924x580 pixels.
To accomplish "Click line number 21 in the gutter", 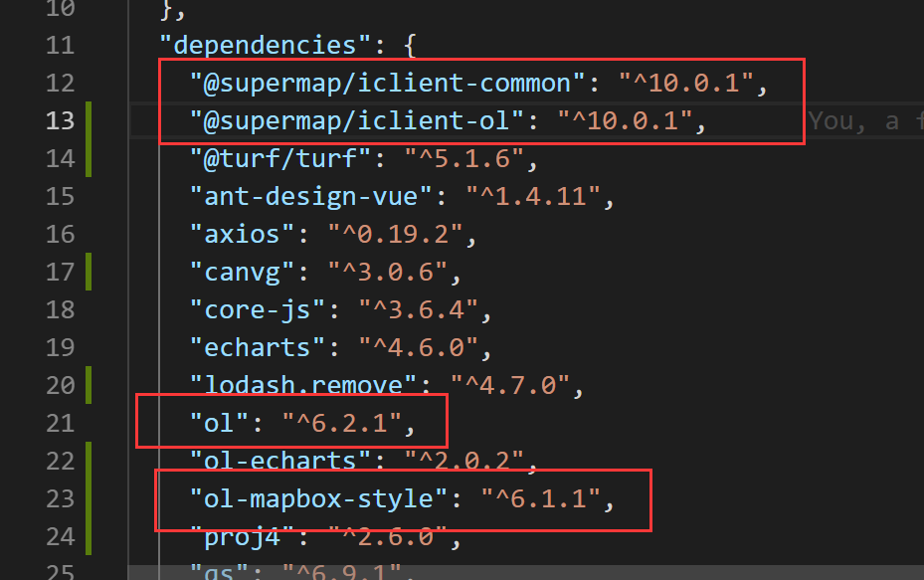I will pyautogui.click(x=60, y=423).
